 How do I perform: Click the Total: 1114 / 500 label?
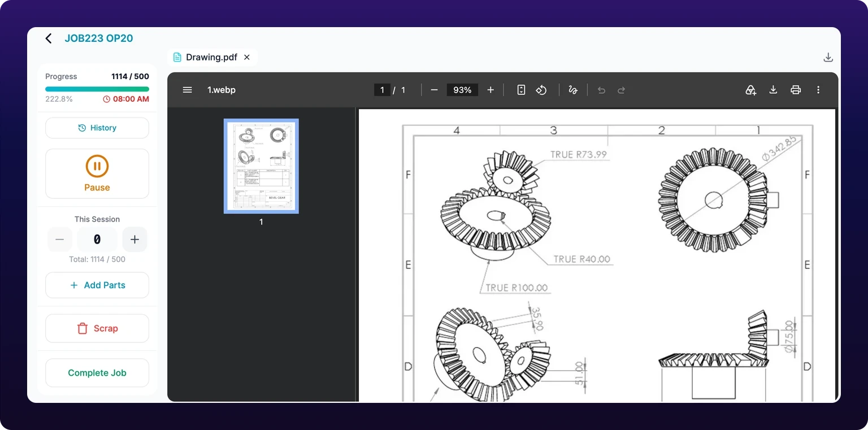tap(97, 259)
